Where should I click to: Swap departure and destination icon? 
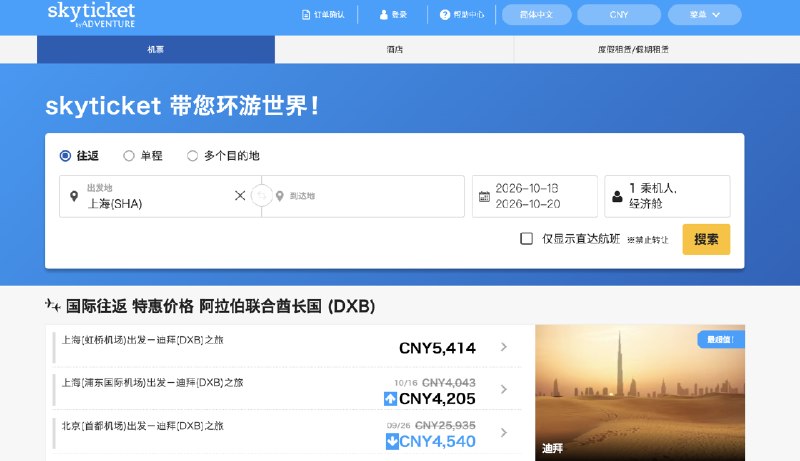(x=261, y=196)
